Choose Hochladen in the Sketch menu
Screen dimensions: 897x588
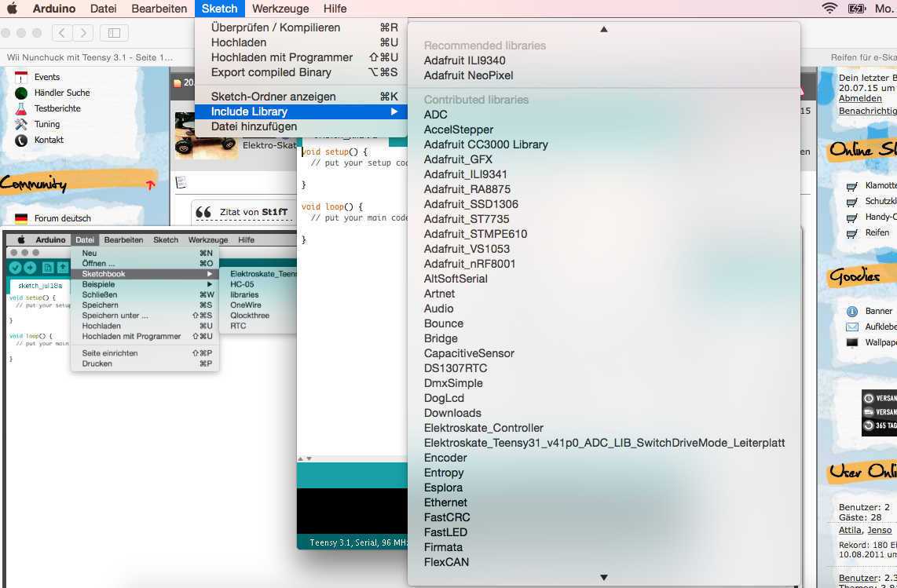coord(301,42)
